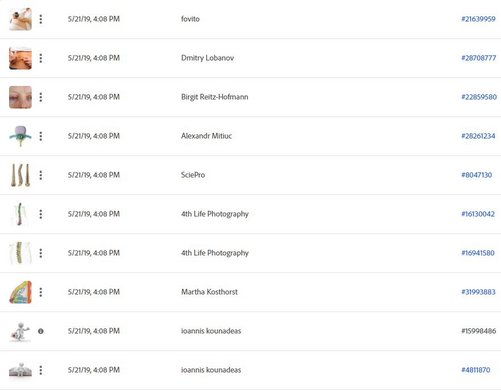This screenshot has width=501, height=390.
Task: Click the #8047130 link
Action: tap(477, 175)
